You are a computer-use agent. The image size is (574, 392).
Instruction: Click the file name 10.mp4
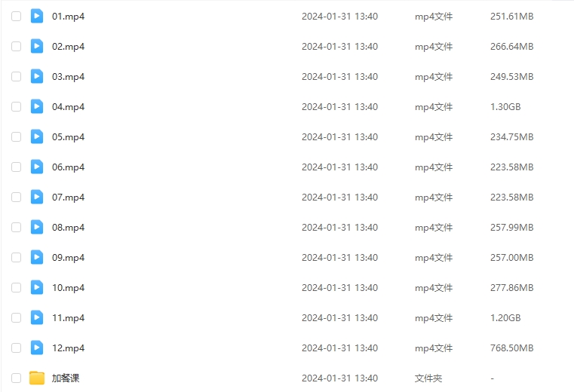click(68, 288)
